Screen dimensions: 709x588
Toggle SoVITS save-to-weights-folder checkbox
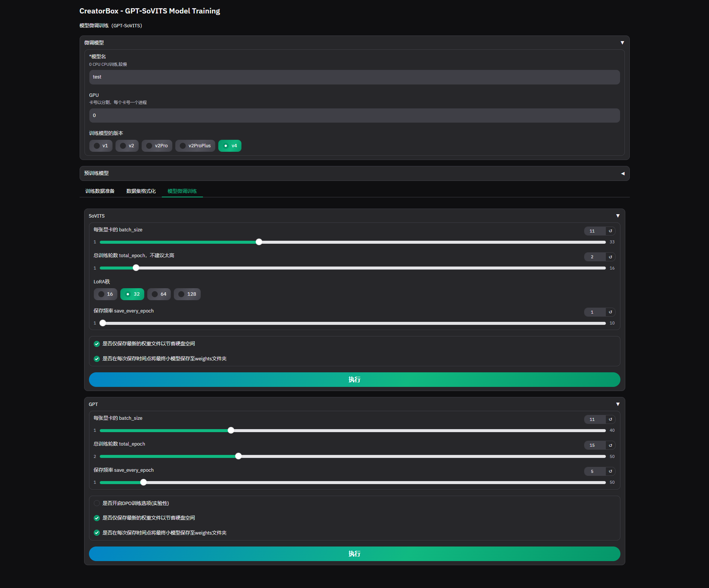click(x=97, y=359)
